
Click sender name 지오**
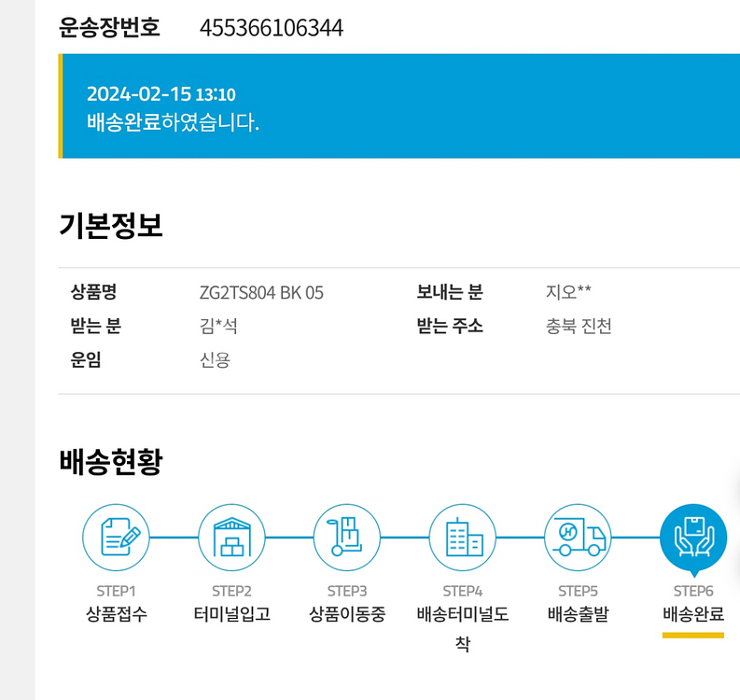pyautogui.click(x=568, y=292)
